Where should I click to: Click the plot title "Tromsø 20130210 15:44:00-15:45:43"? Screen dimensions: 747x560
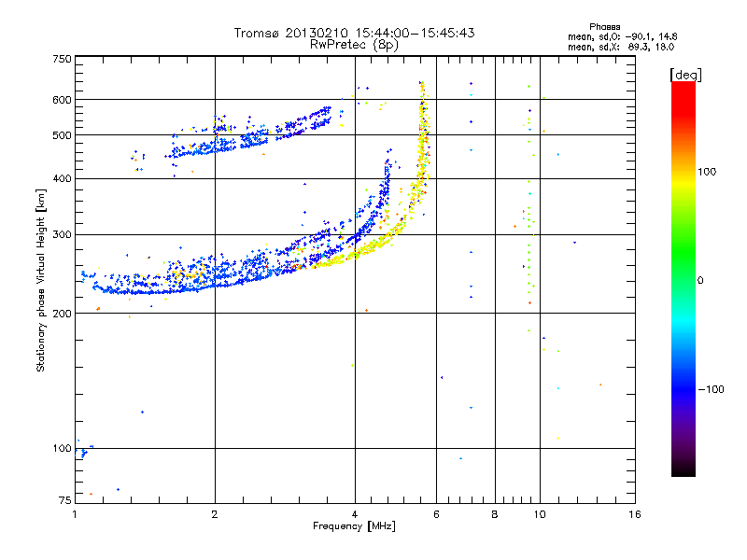[354, 33]
